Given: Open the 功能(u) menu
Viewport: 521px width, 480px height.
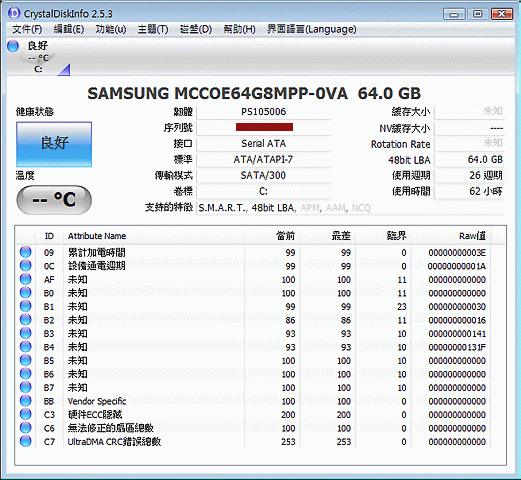Looking at the screenshot, I should point(111,30).
